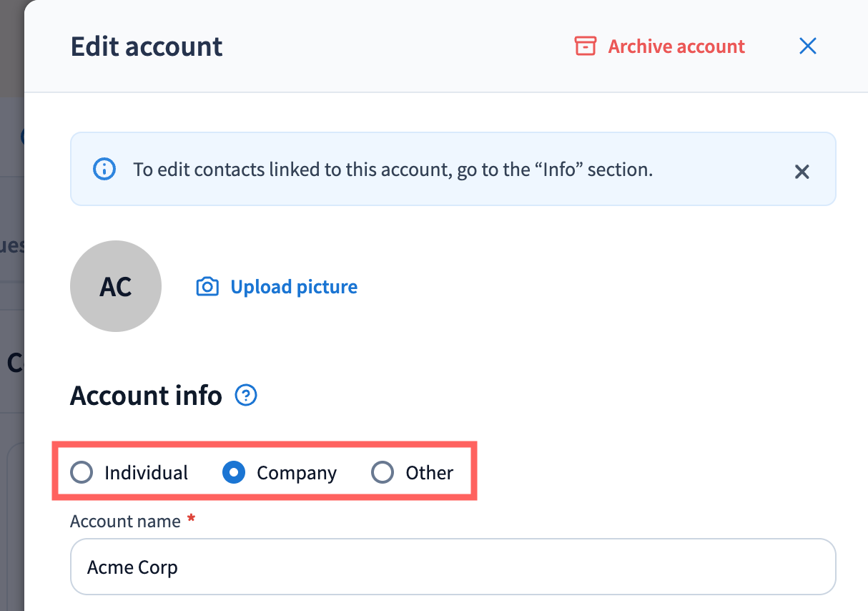Click the "Individual" option label
The width and height of the screenshot is (868, 611).
coord(146,473)
